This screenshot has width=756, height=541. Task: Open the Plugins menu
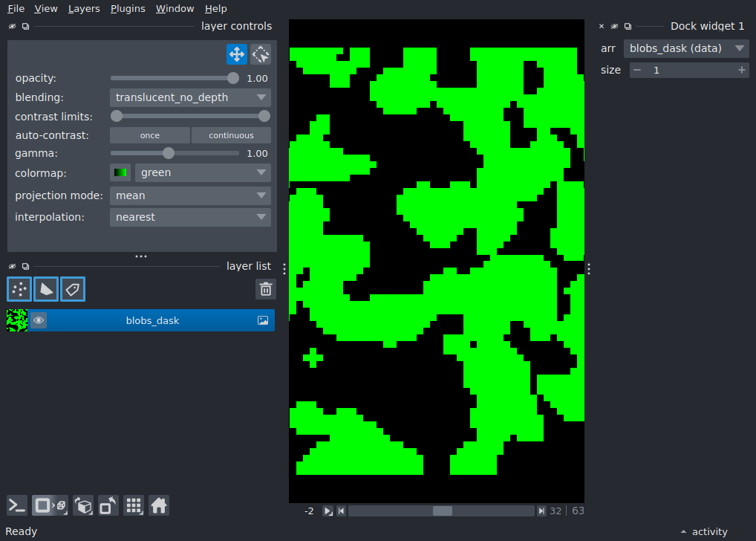128,9
